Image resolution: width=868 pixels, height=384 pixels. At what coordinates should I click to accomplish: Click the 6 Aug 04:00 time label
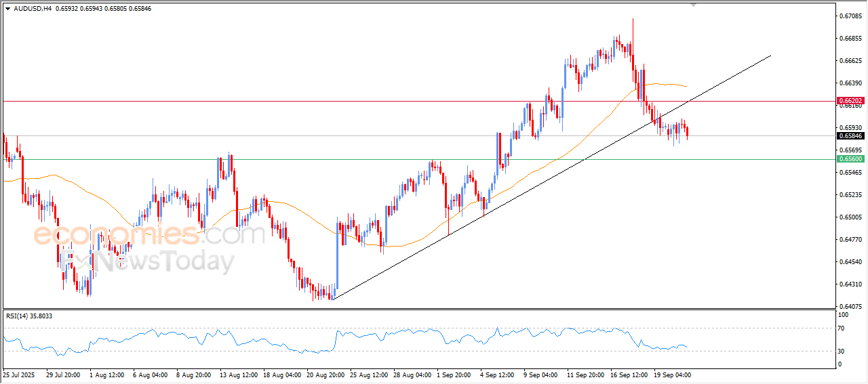[149, 374]
